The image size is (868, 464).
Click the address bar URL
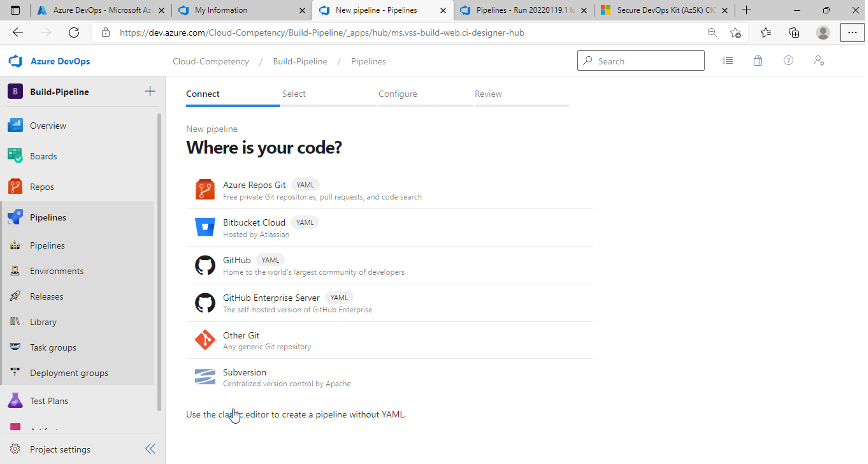tap(322, 33)
